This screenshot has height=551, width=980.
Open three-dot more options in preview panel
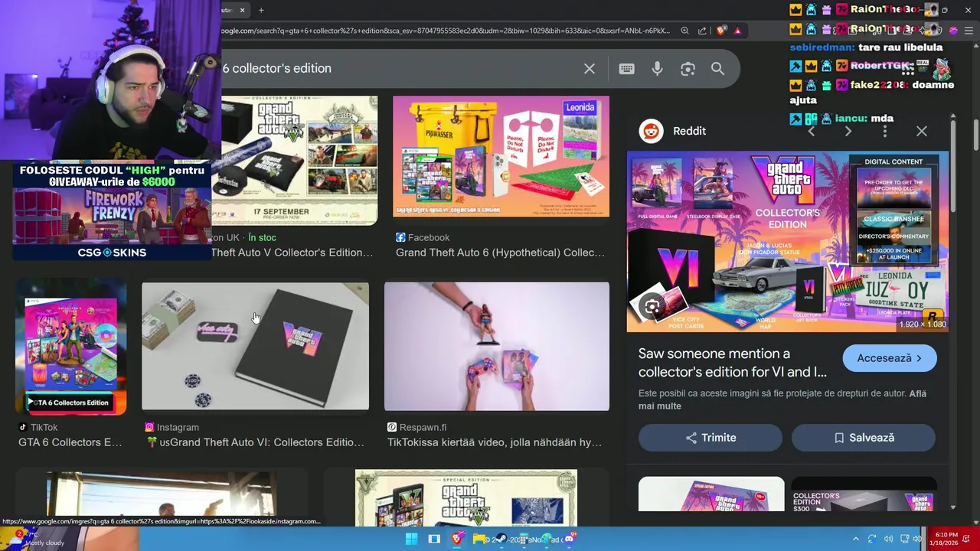[x=885, y=132]
